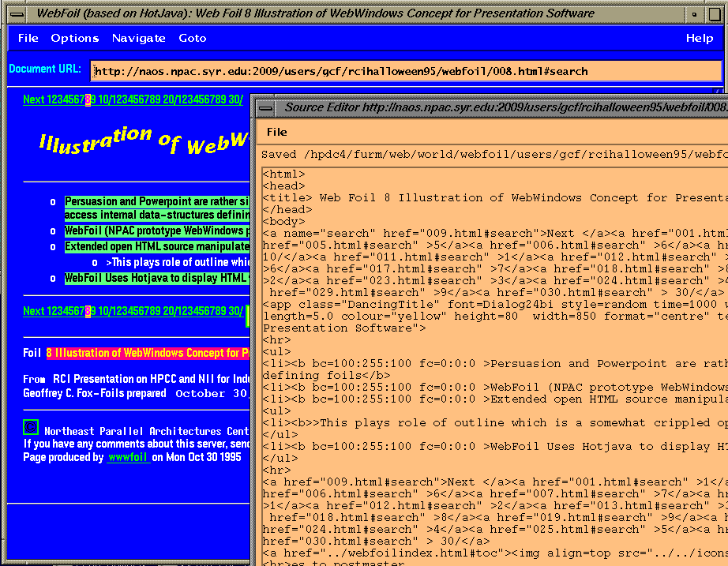Viewport: 728px width, 566px height.
Task: Follow the 10/ link above the dancing title
Action: (104, 99)
